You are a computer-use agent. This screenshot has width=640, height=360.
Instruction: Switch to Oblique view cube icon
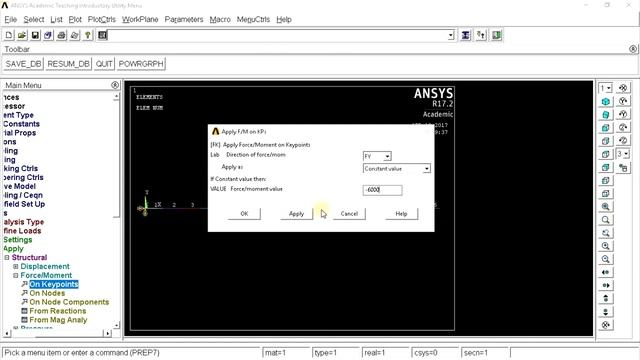(606, 115)
